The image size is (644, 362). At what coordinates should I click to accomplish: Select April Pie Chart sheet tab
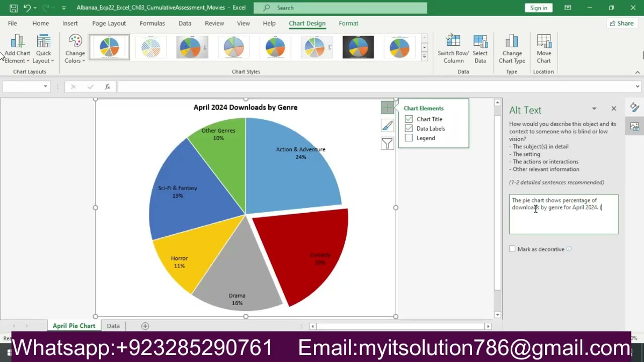point(74,326)
